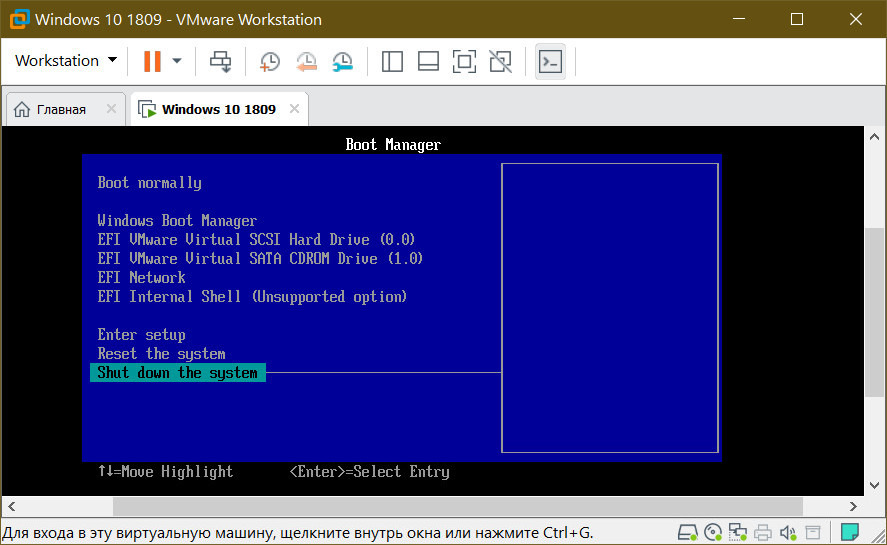Choose EFI Network boot option
Viewport: 887px width, 545px height.
tap(141, 277)
